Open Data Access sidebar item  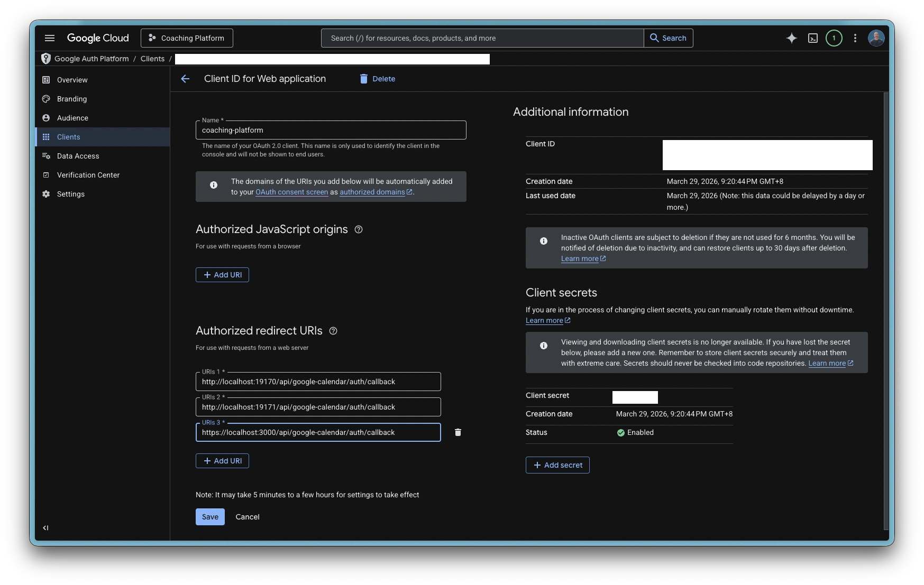pyautogui.click(x=78, y=156)
